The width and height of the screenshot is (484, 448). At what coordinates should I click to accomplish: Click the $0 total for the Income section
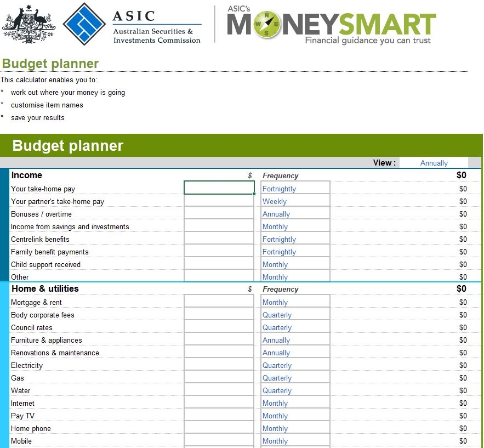[461, 175]
